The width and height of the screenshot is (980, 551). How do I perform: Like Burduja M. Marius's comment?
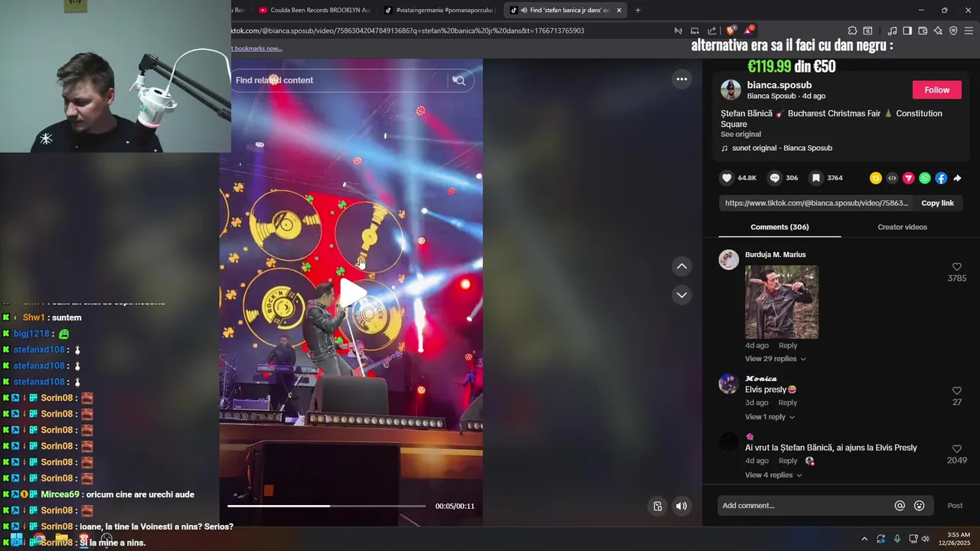point(956,267)
